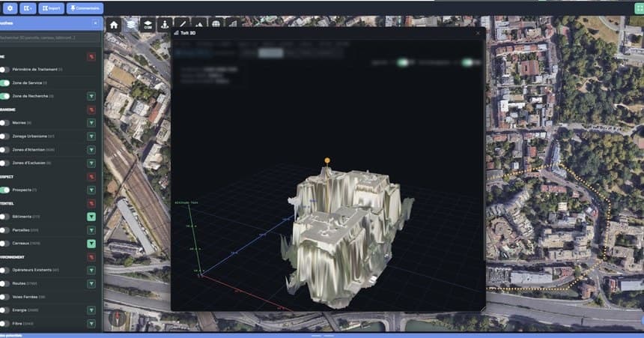Go to the map home view icon
The height and width of the screenshot is (338, 644).
coord(114,25)
